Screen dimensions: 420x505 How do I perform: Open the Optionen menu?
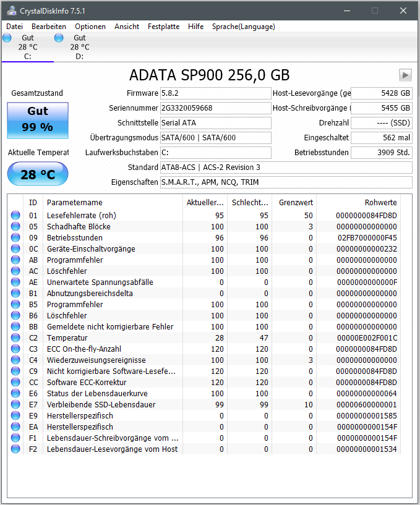[x=90, y=27]
